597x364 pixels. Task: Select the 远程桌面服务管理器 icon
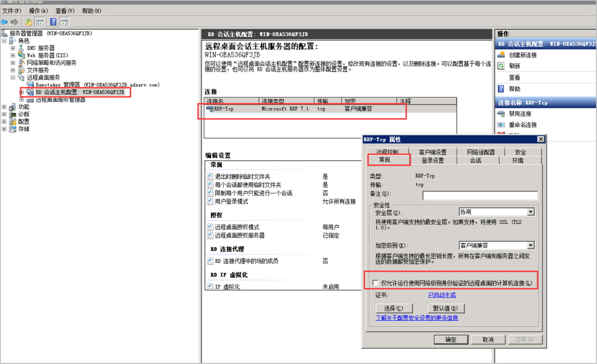(30, 100)
